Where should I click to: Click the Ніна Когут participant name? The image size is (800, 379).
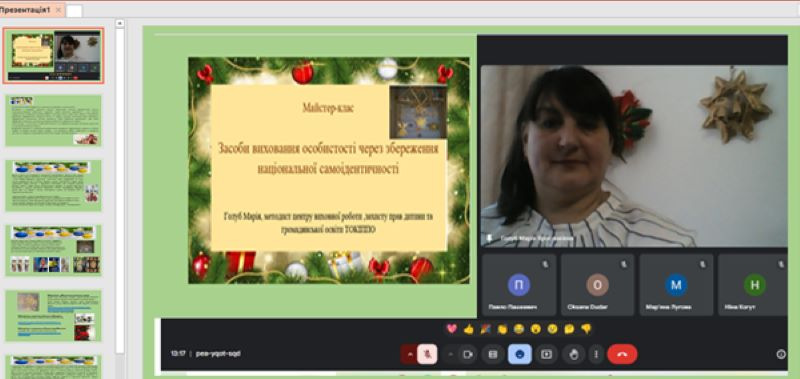(740, 307)
